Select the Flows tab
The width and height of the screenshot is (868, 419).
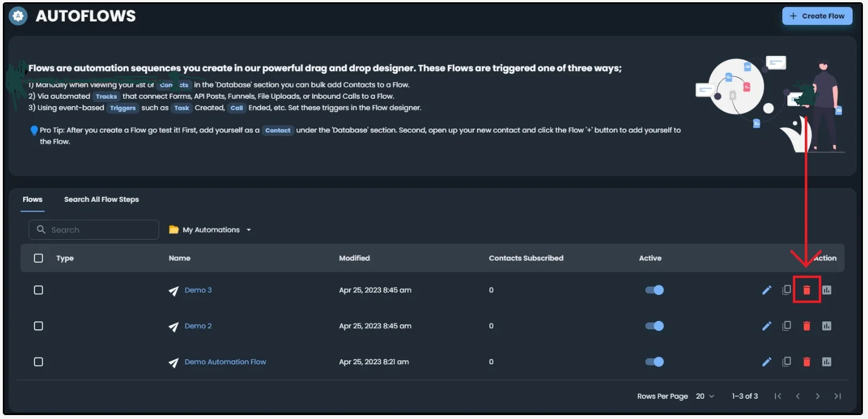tap(32, 200)
